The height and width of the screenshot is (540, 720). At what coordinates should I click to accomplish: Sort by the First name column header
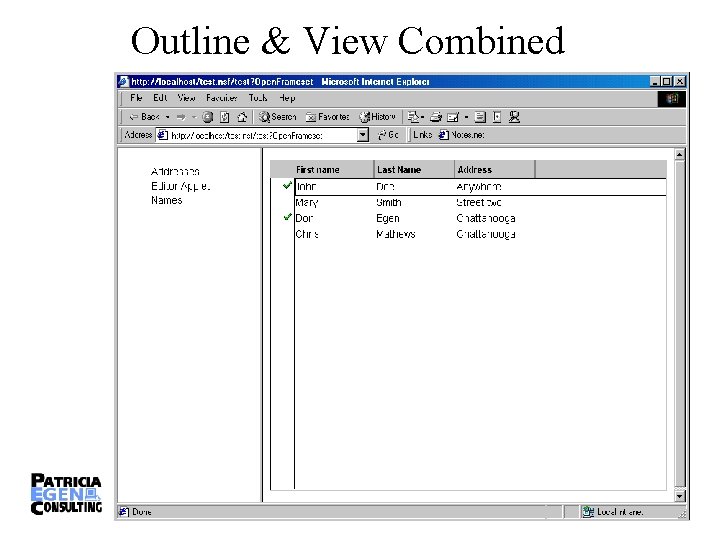pos(334,169)
